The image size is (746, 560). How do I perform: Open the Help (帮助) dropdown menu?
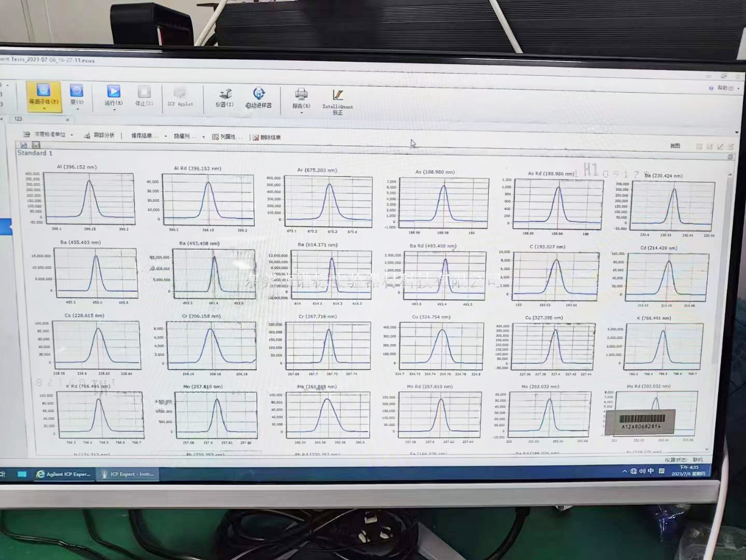725,88
